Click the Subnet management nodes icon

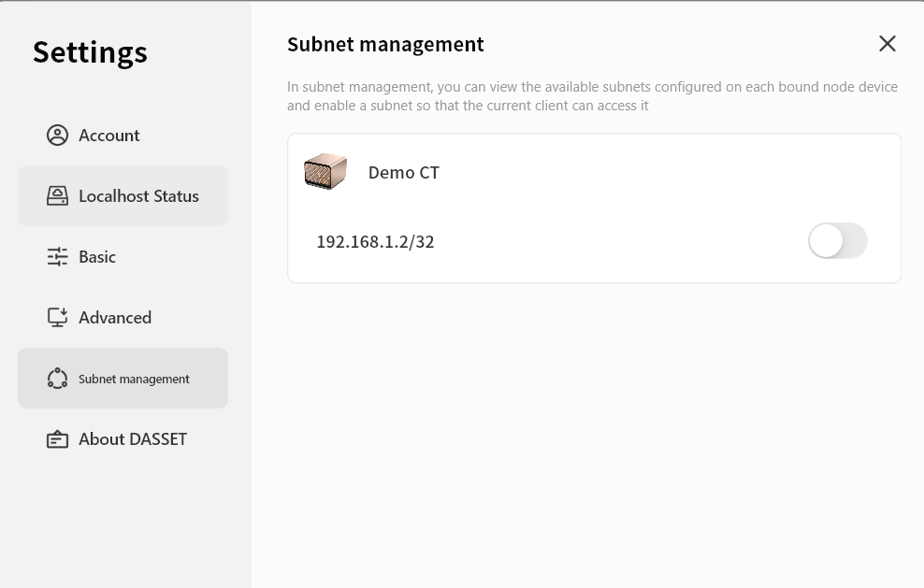(x=57, y=379)
